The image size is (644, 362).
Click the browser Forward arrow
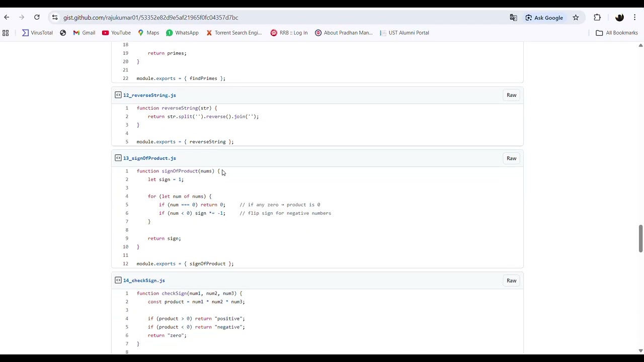[22, 18]
